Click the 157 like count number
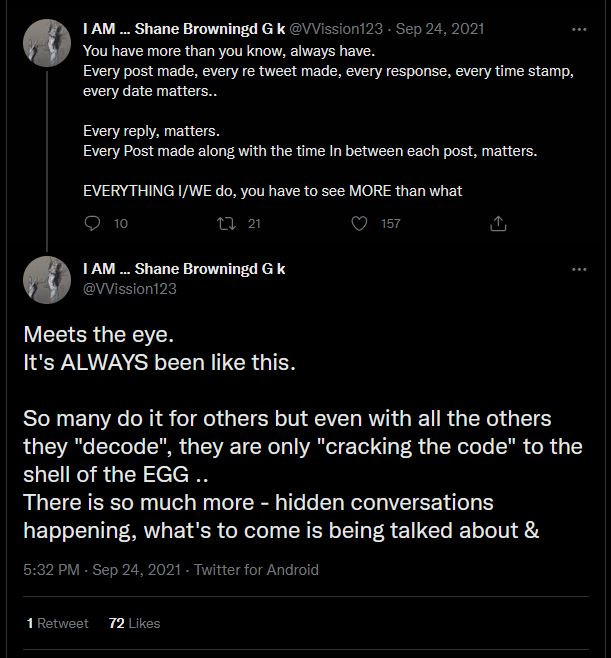The image size is (611, 658). coord(390,224)
